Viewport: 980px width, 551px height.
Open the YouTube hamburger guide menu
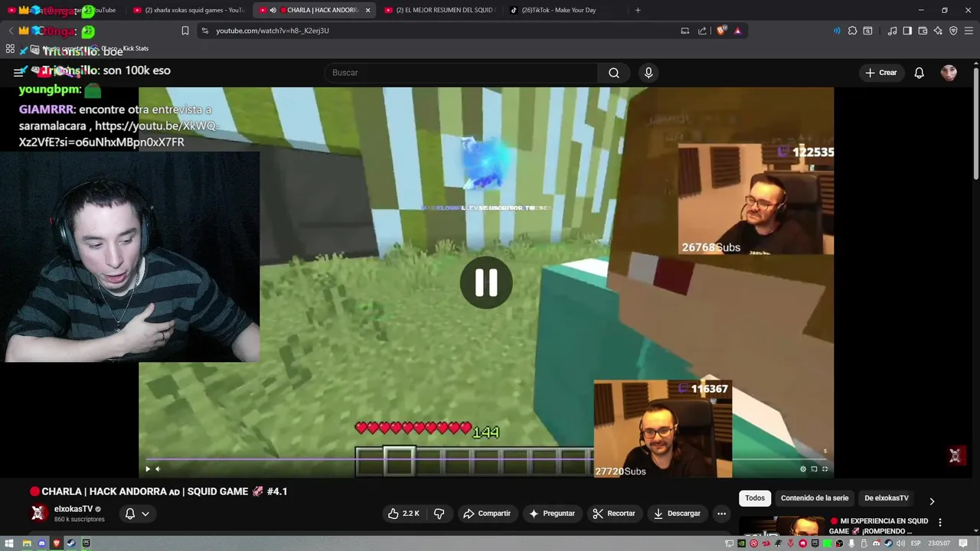click(x=18, y=72)
